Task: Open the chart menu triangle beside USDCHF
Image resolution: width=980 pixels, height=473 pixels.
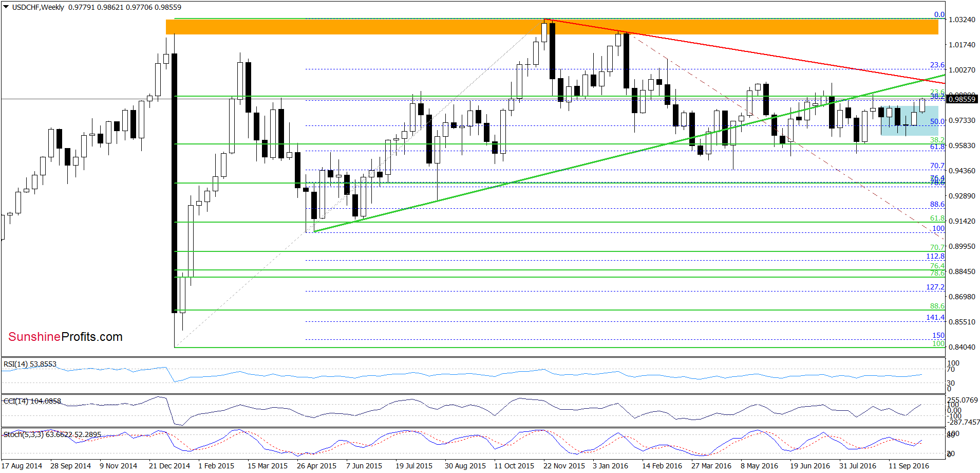Action: (6, 7)
